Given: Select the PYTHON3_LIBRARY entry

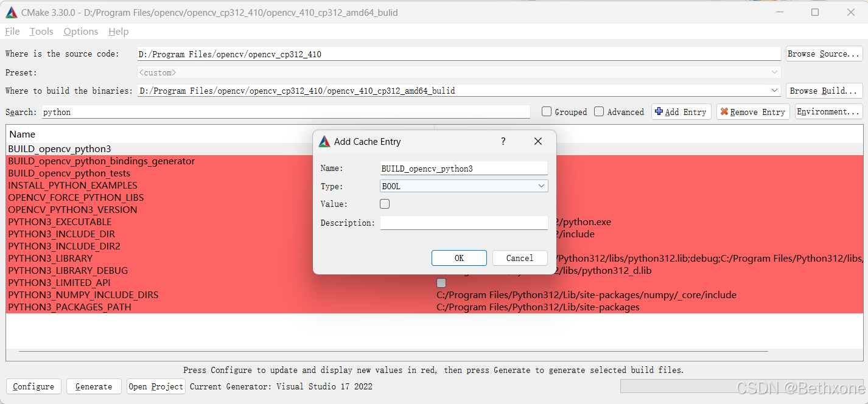Looking at the screenshot, I should click(51, 259).
